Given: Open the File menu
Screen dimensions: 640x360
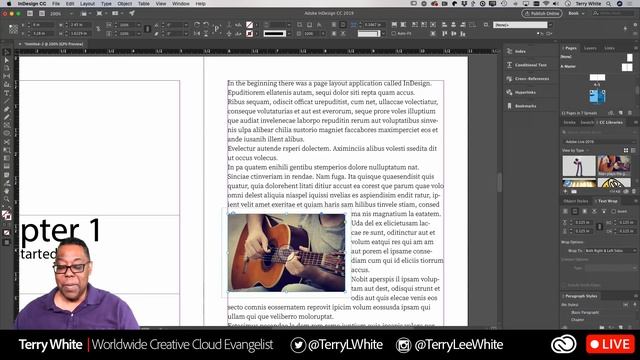Looking at the screenshot, I should pyautogui.click(x=56, y=4).
